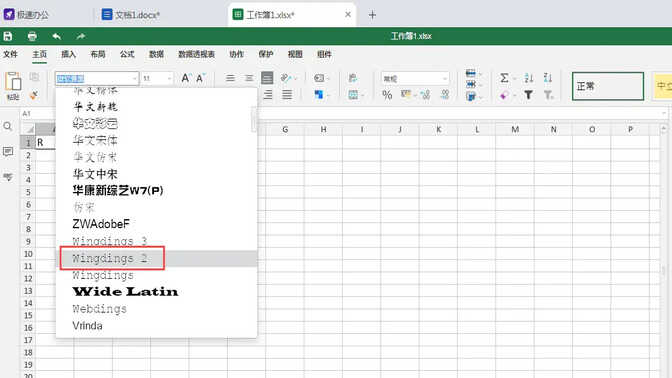Increase font size with larger A icon

185,78
